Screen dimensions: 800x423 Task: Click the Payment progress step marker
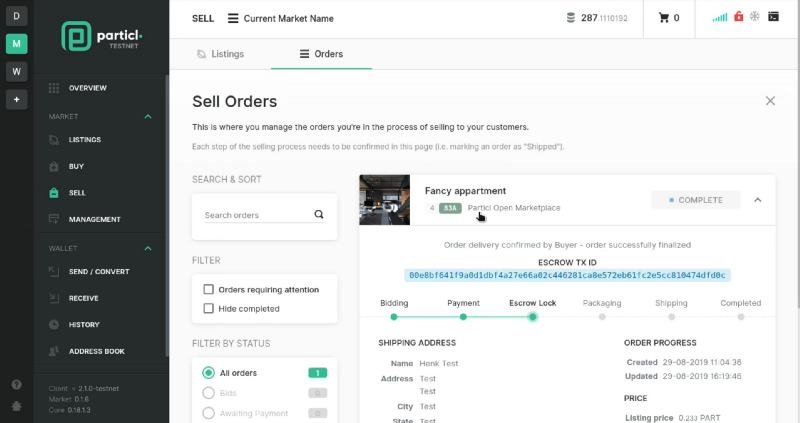point(463,317)
